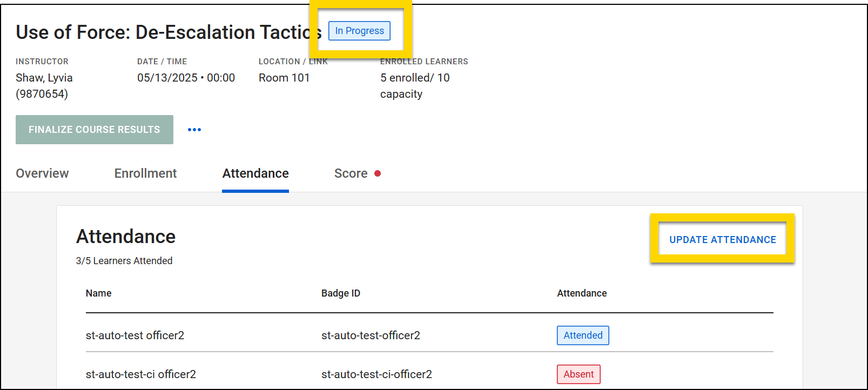Click the Attendance column header in table

tap(582, 293)
